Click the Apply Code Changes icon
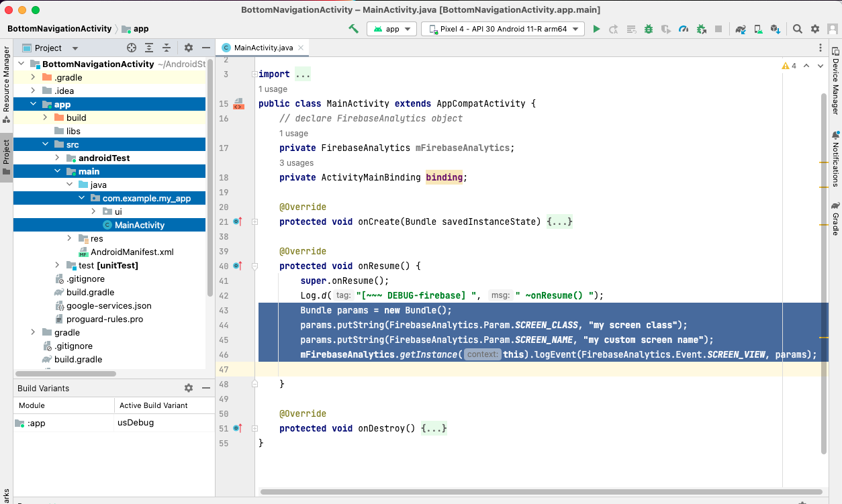The height and width of the screenshot is (504, 842). pyautogui.click(x=631, y=29)
